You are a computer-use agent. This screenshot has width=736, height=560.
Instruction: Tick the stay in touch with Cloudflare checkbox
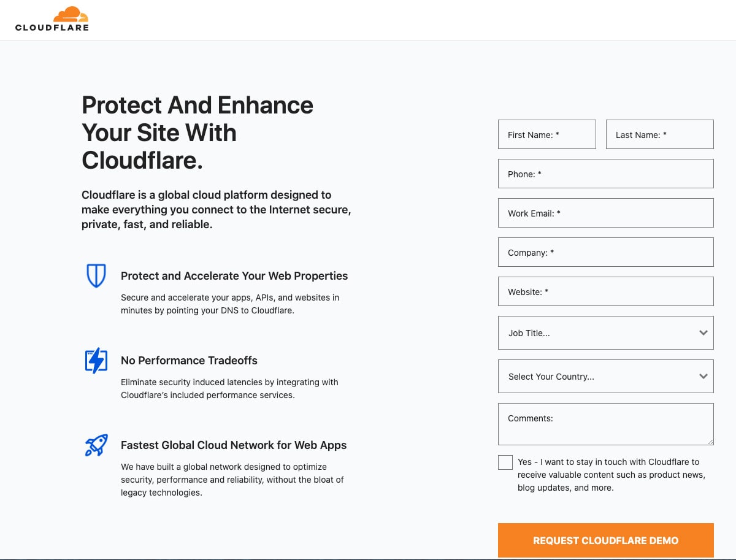coord(505,462)
